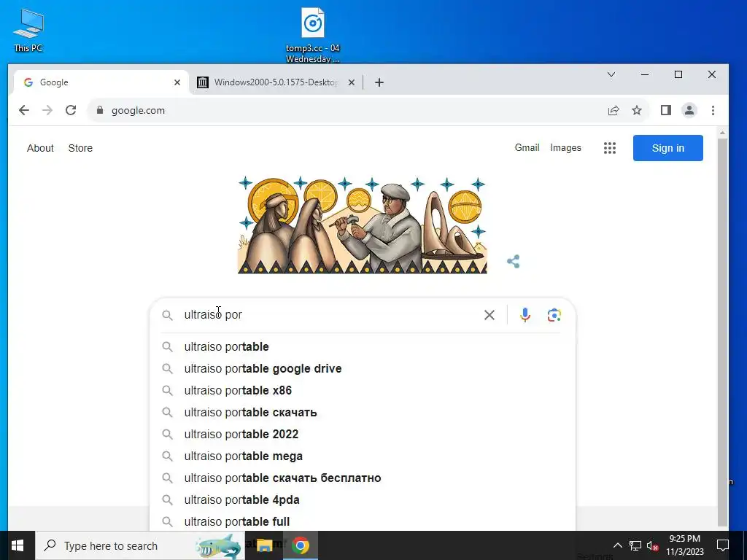Close the Google tab

click(177, 82)
